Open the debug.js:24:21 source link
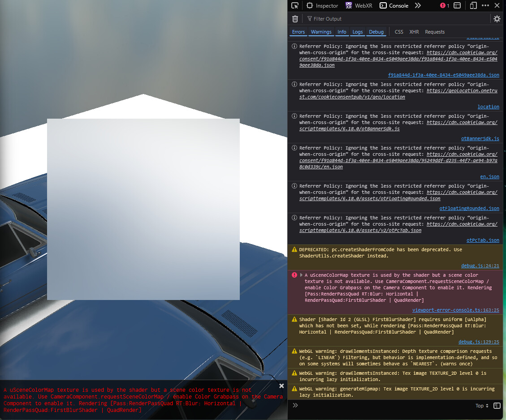The height and width of the screenshot is (420, 506). [480, 266]
